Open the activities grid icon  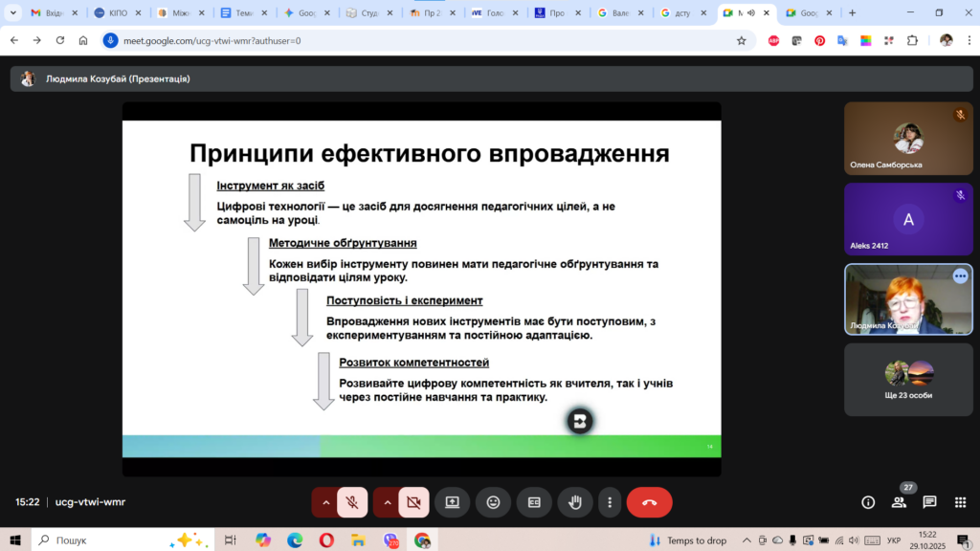(960, 502)
